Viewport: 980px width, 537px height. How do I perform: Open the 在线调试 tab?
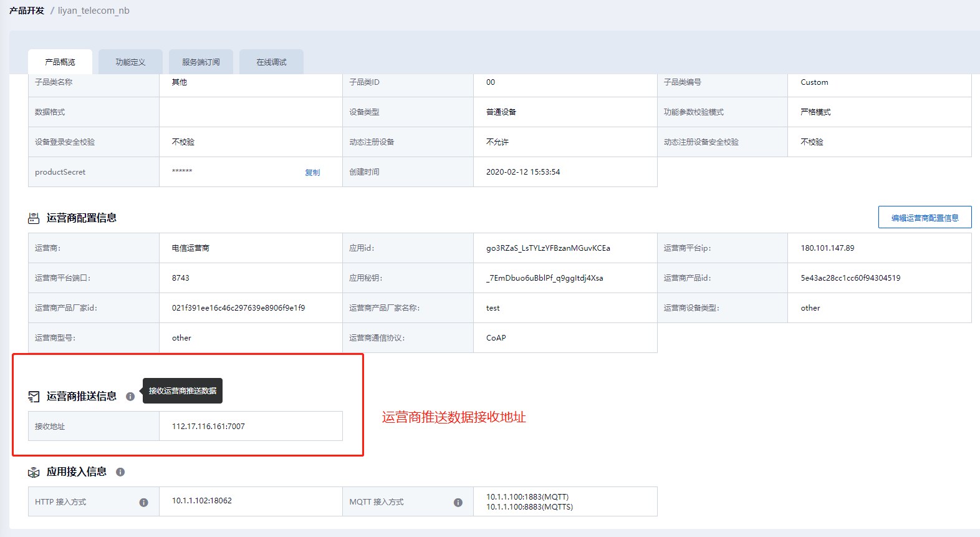[x=271, y=62]
